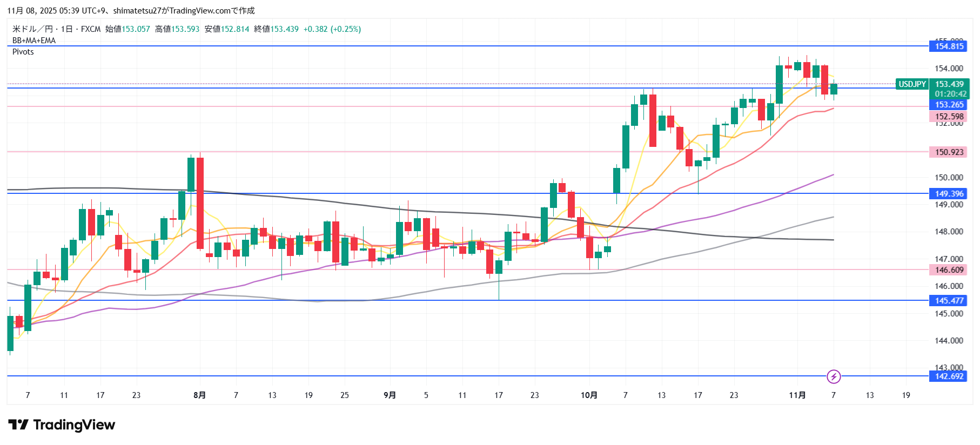Click the 10月 date axis label
This screenshot has width=980, height=445.
[589, 395]
